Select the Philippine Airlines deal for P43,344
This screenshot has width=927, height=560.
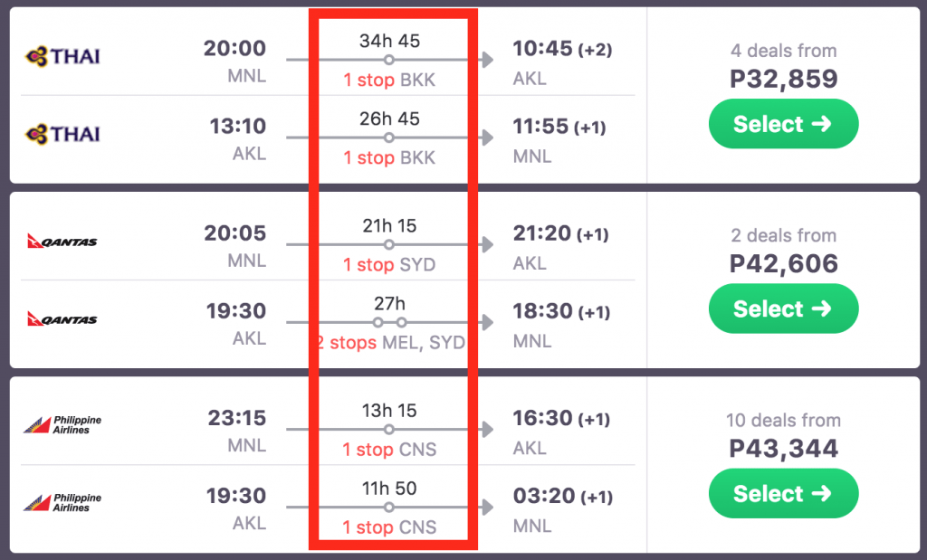pos(783,494)
